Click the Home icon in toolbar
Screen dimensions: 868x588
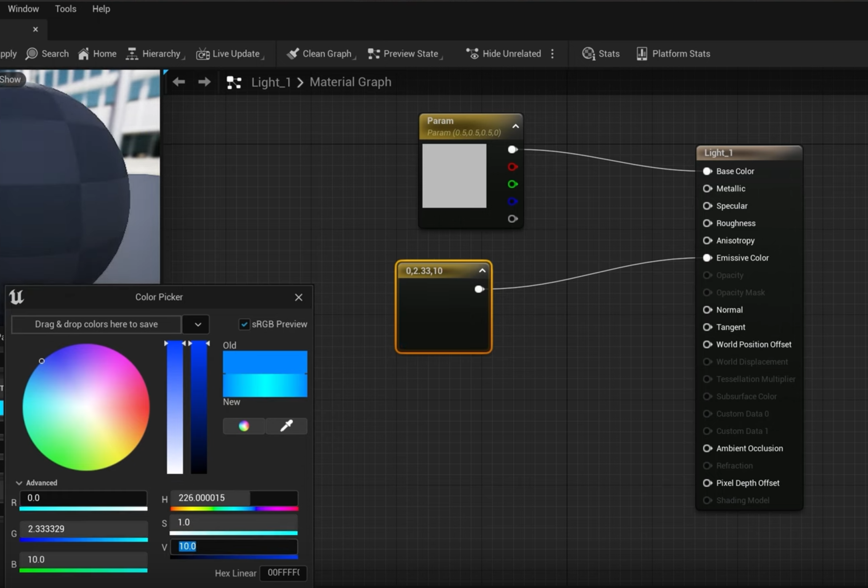84,54
